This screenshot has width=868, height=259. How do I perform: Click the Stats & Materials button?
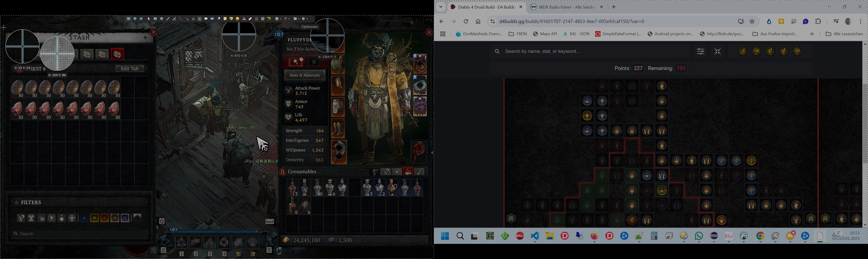pos(305,75)
